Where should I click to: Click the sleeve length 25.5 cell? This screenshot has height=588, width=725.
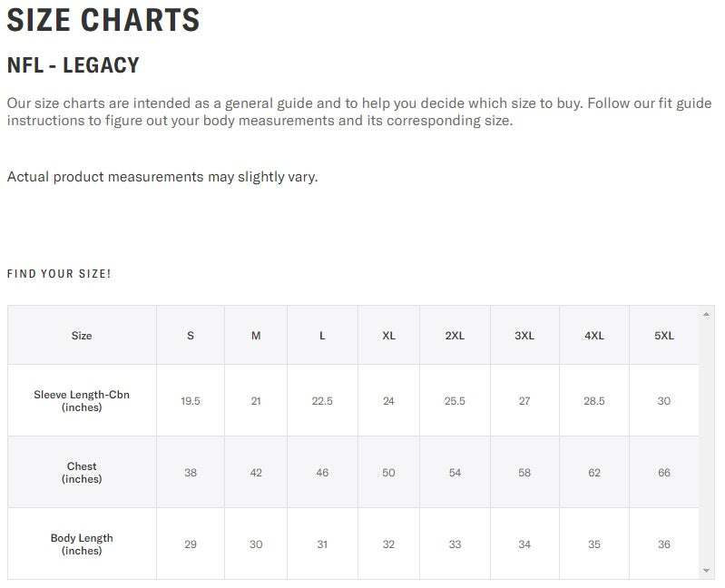pos(455,401)
